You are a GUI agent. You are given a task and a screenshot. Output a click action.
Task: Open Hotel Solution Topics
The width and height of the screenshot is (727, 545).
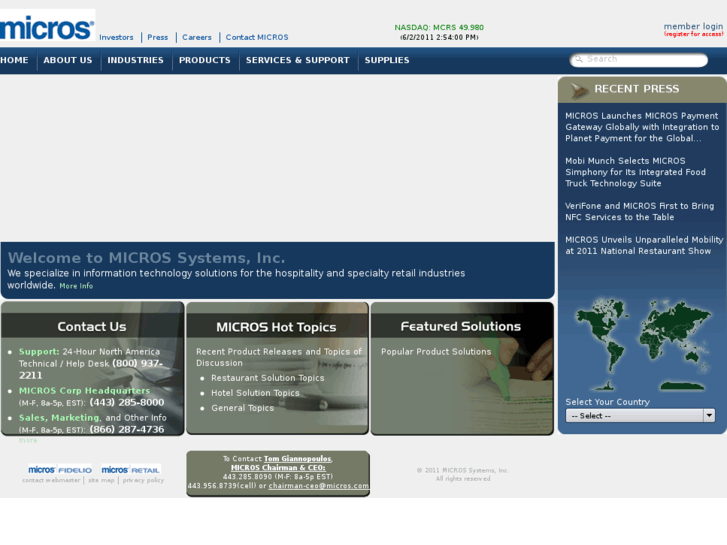click(255, 393)
